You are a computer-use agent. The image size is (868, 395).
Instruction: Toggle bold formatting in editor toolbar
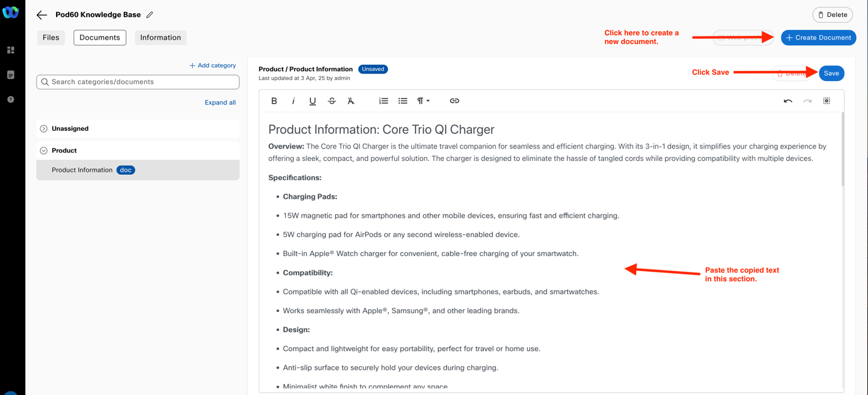pos(274,101)
